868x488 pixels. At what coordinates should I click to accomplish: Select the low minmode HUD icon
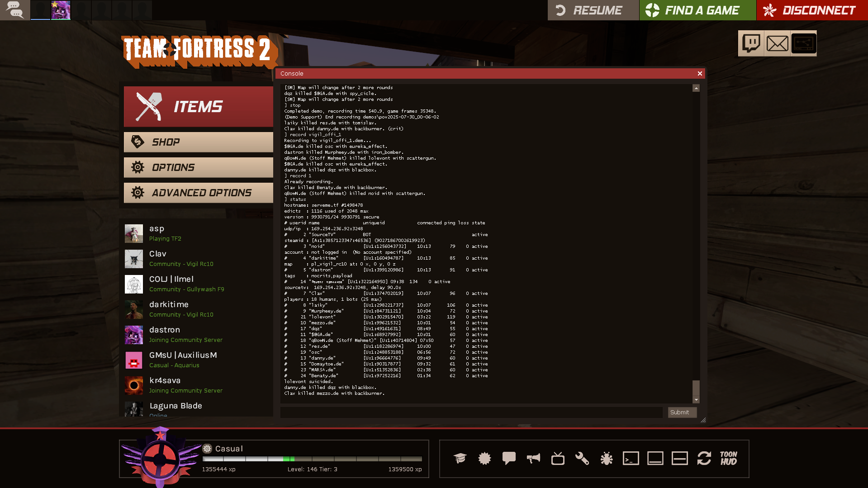click(655, 458)
